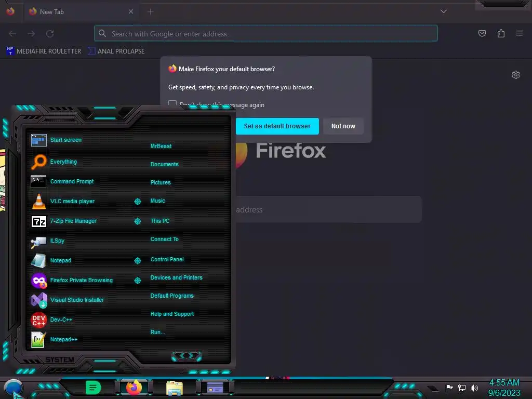Close the New Tab tab
The image size is (532, 399).
pos(130,11)
